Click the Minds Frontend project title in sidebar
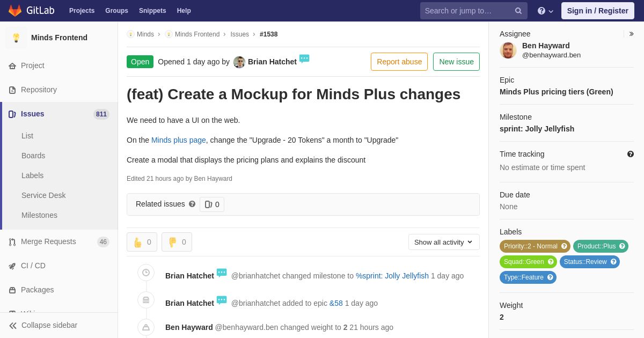 pos(59,38)
